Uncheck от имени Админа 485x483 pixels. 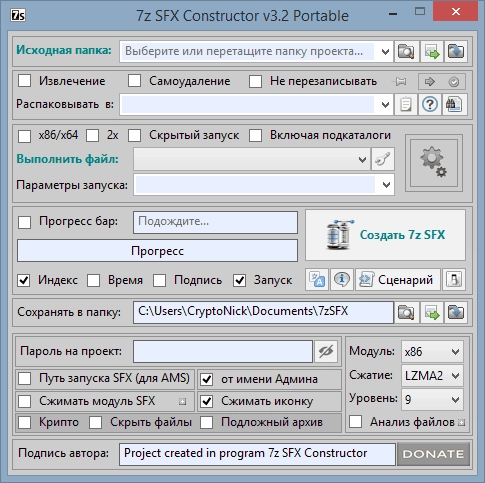tap(207, 379)
